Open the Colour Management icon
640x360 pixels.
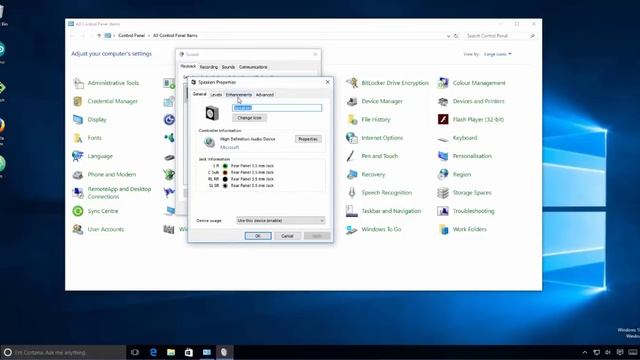[x=443, y=83]
